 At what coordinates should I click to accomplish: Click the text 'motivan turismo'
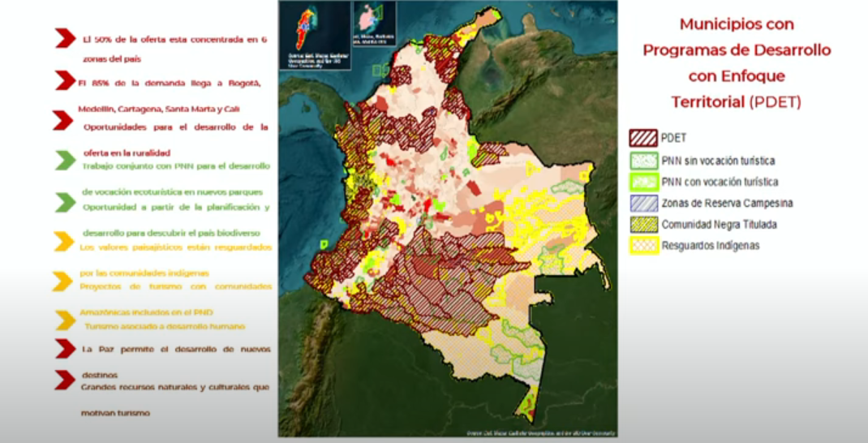point(115,413)
